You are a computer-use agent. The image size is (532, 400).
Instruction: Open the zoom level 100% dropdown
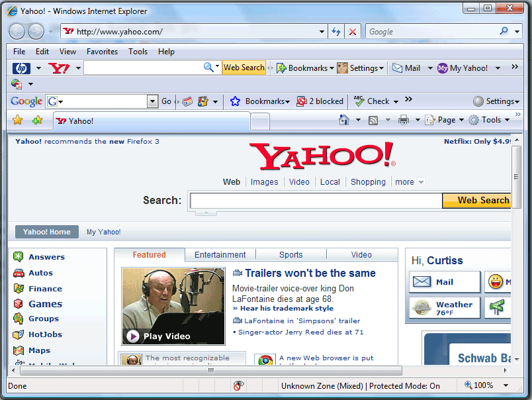(506, 385)
